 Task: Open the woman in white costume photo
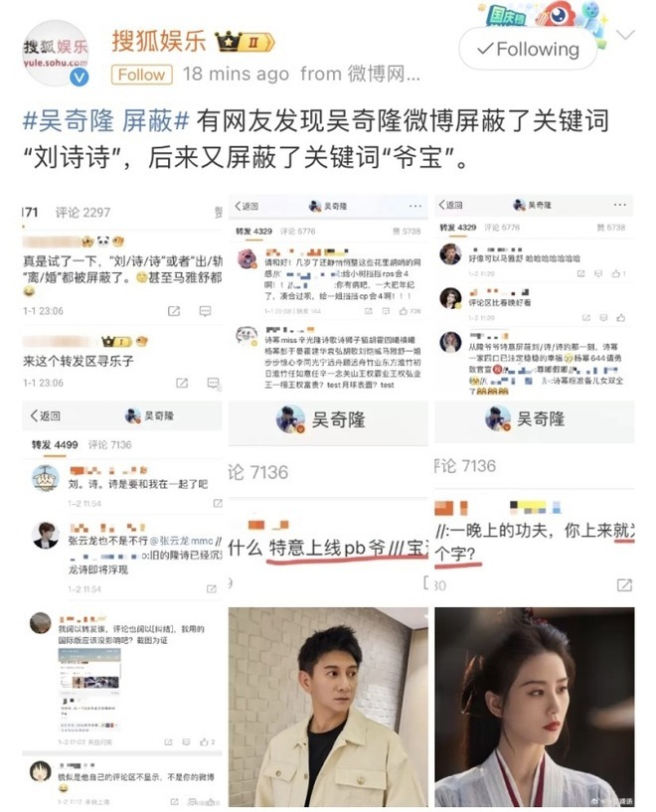(x=535, y=707)
